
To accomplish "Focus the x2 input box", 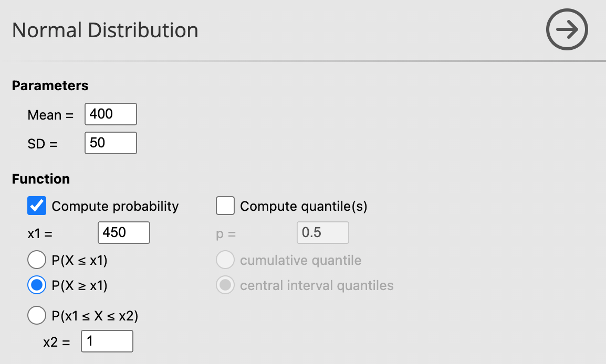I will (107, 341).
